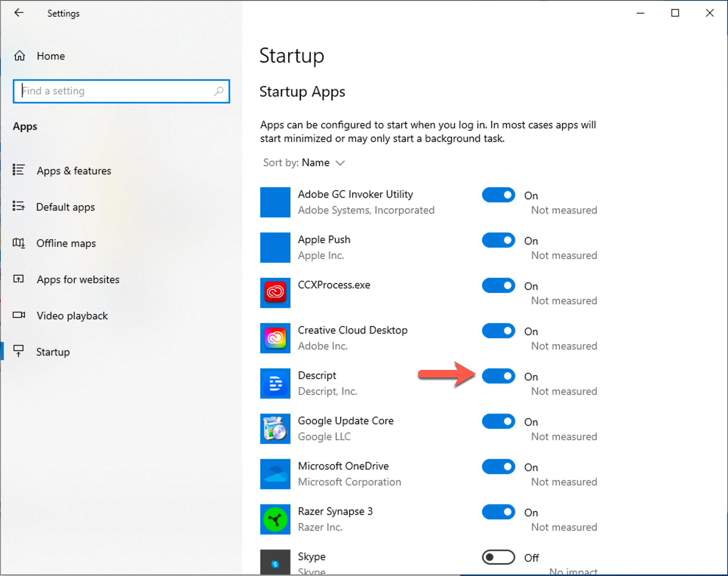Close the Settings window
Screen dimensions: 728x576
710,13
